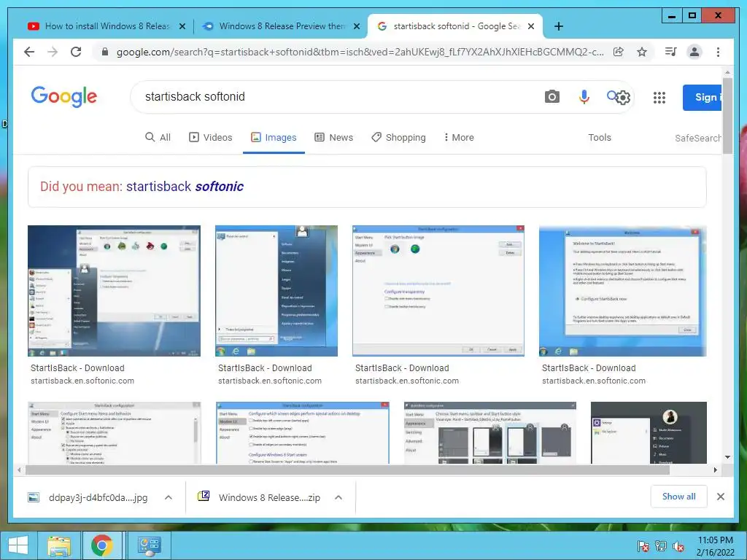Open the second StartIsBack thumbnail showing the menu
Viewport: 747px width, 560px height.
pos(276,290)
